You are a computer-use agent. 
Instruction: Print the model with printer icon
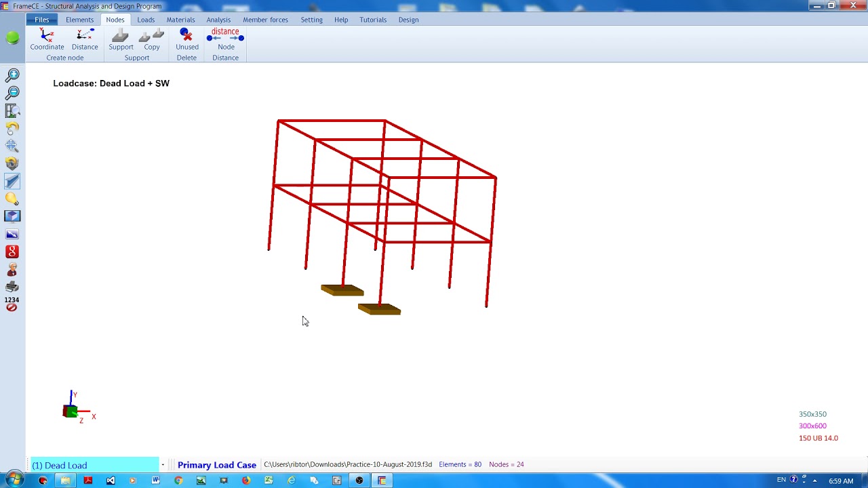pos(12,287)
